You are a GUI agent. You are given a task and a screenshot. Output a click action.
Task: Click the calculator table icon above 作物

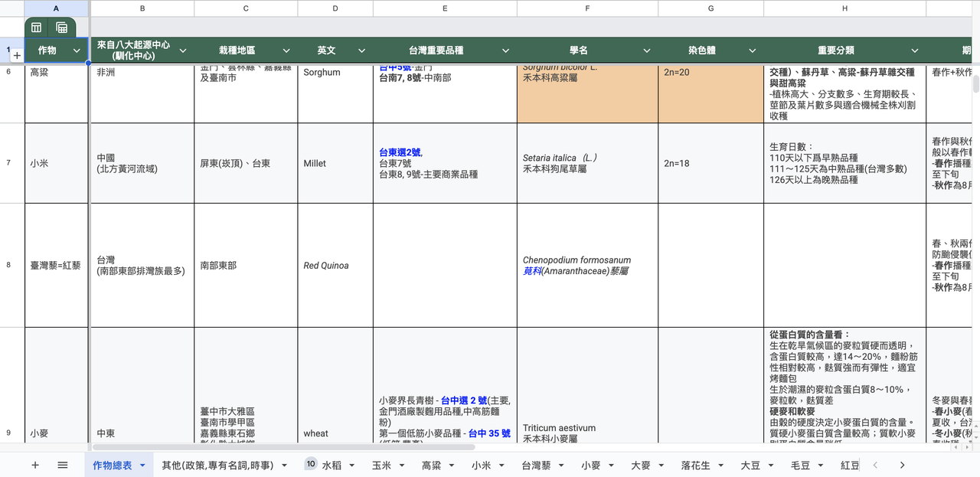click(62, 28)
